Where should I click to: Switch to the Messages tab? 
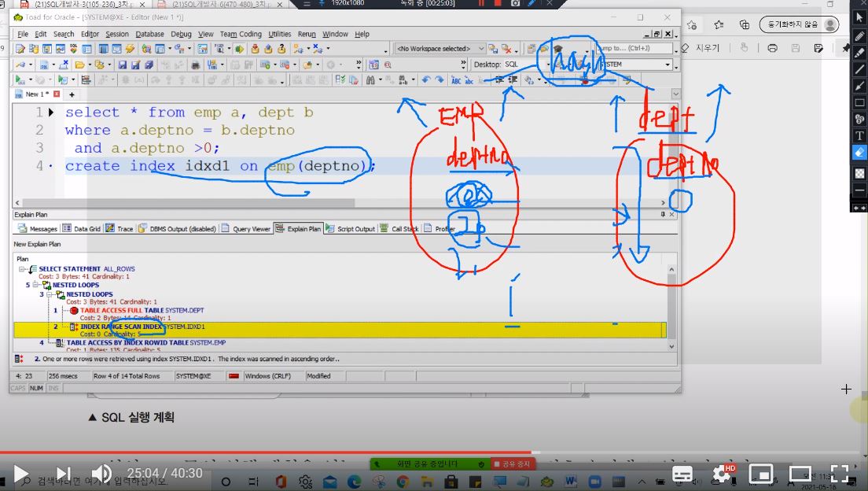pos(38,228)
